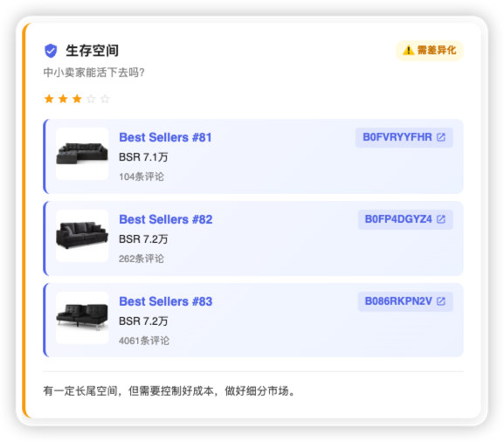
Task: Click the first orange rating star
Action: (49, 99)
